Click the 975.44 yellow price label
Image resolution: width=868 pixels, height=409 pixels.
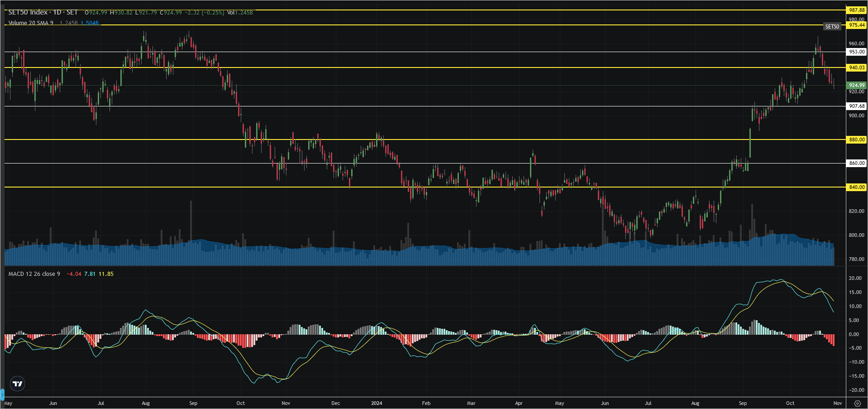(856, 25)
